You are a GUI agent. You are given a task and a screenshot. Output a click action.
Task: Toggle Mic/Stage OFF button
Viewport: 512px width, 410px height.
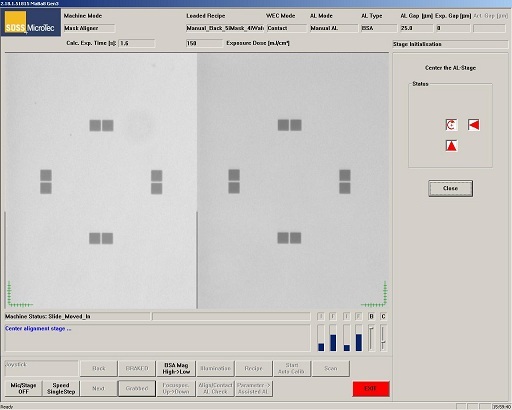pyautogui.click(x=23, y=388)
